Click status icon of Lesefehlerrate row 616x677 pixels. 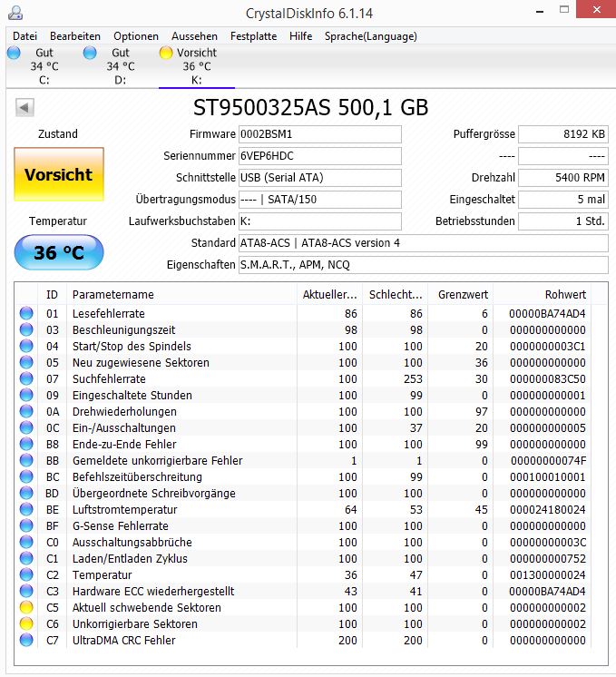point(26,313)
